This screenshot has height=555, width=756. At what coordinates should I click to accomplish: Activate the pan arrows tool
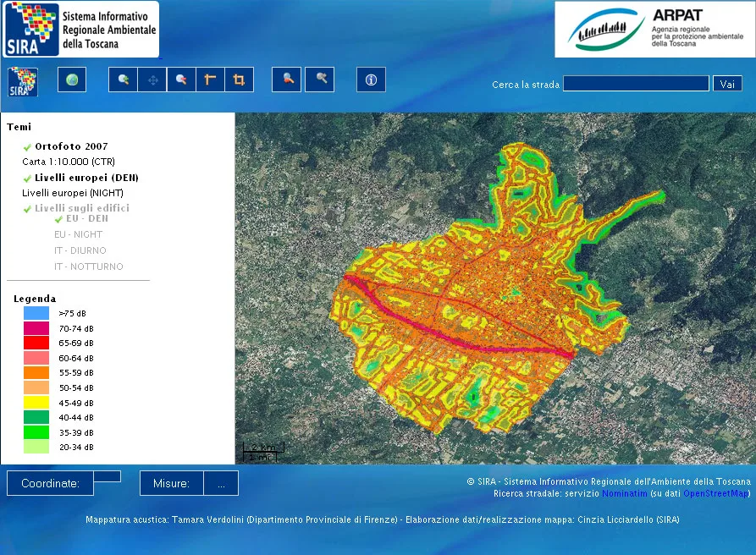click(x=151, y=79)
